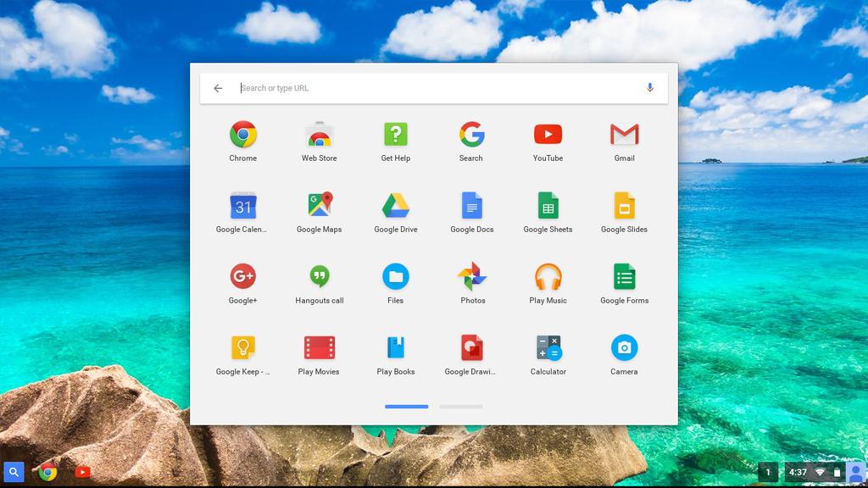
Task: Open the Google Keep app
Action: coord(243,347)
